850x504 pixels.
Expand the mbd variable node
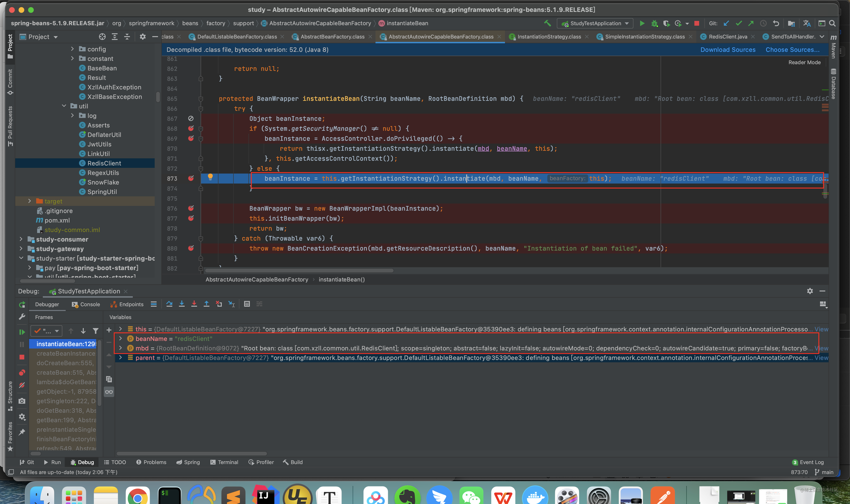tap(120, 348)
